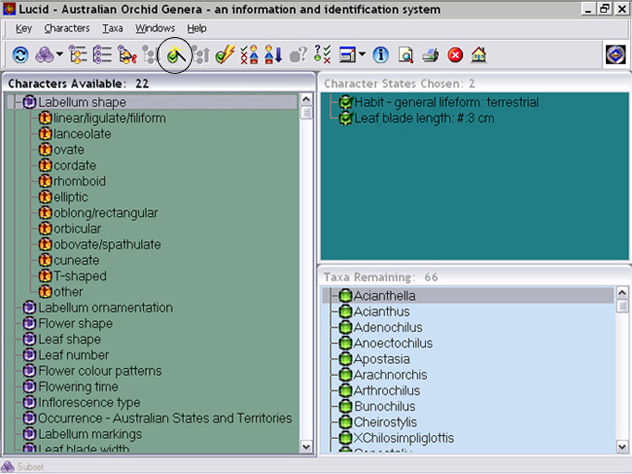
Task: Open the Taxa menu
Action: click(112, 29)
